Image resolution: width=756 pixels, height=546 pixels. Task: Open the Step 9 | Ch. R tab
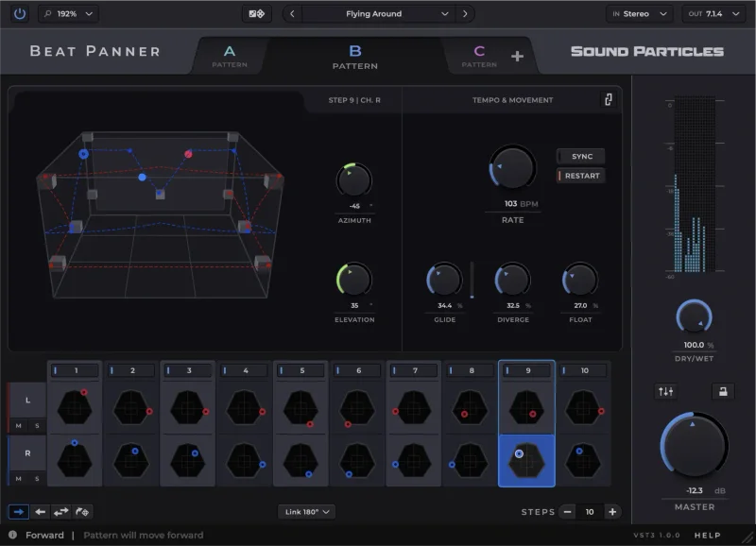(x=354, y=100)
